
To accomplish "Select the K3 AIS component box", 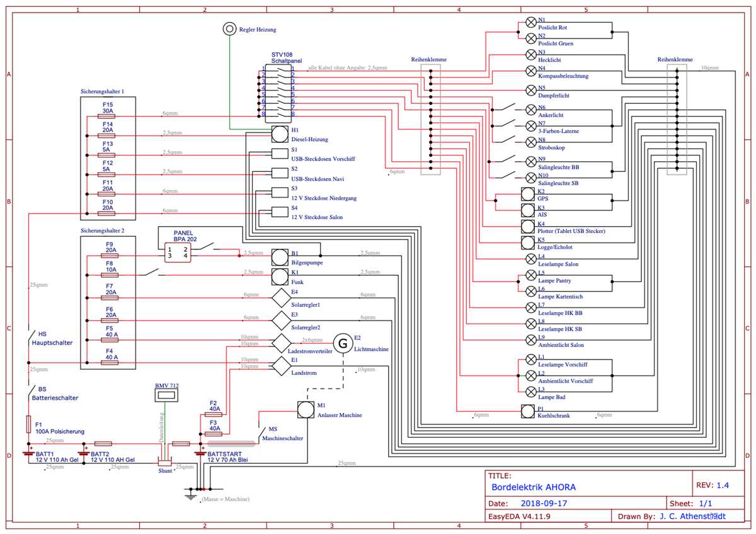I will [528, 210].
